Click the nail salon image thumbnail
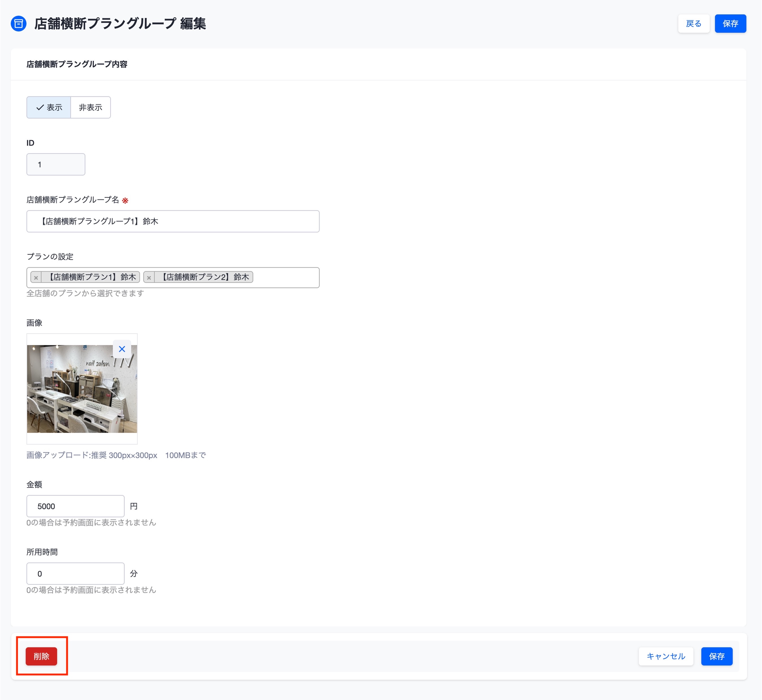 click(x=82, y=389)
